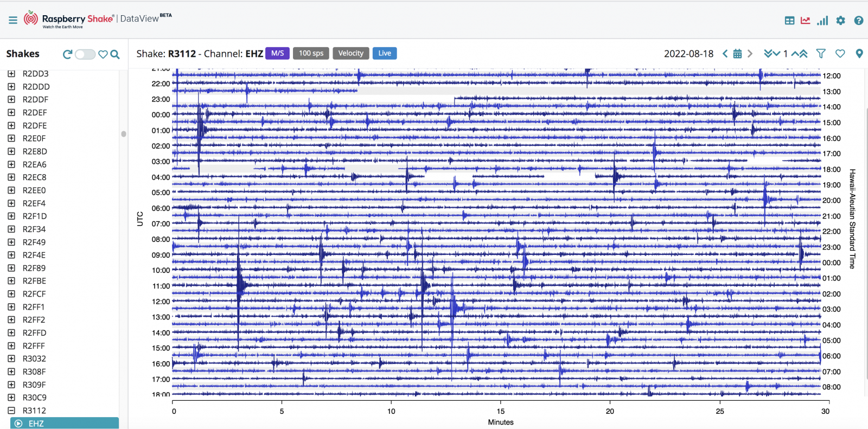
Task: Select station R2FFF in list
Action: (34, 346)
